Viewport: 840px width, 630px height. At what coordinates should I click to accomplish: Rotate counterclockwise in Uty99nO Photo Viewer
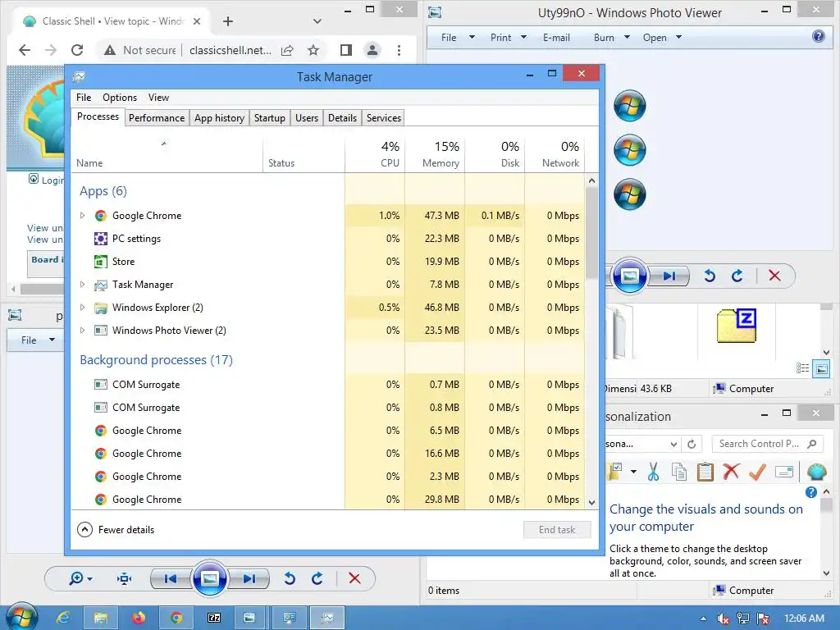point(710,276)
